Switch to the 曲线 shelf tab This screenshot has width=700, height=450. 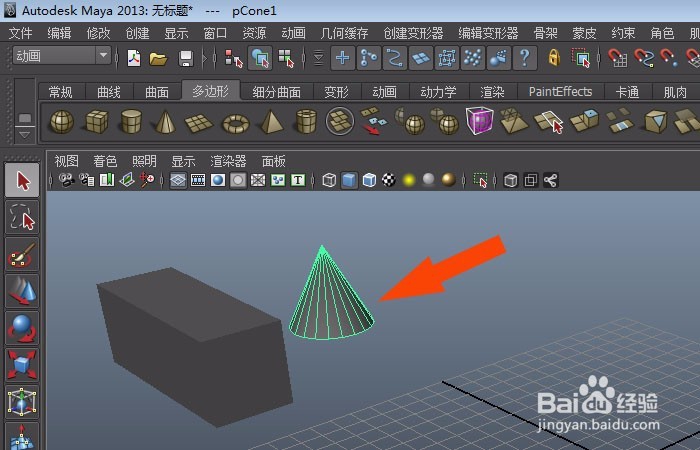(109, 92)
